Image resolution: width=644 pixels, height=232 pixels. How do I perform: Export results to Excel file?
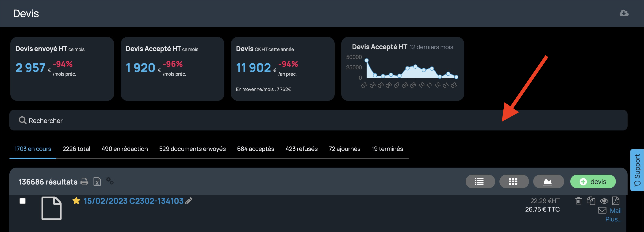(x=97, y=181)
